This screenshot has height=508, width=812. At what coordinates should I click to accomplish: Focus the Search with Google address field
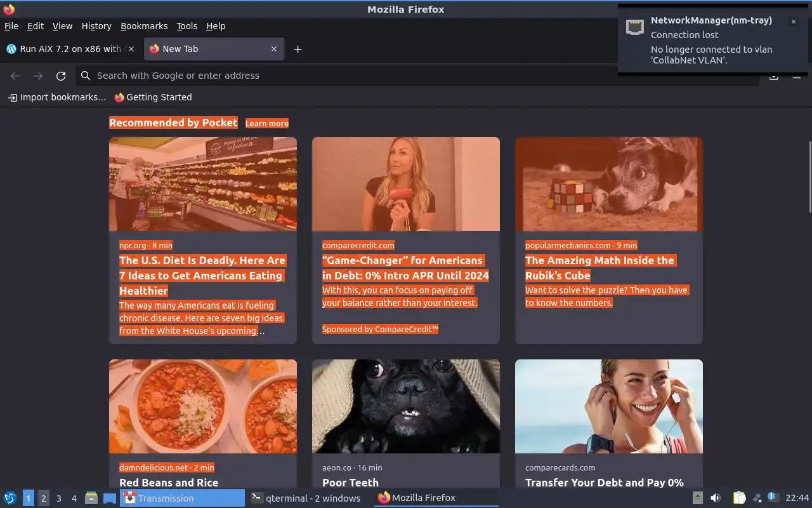[x=419, y=76]
